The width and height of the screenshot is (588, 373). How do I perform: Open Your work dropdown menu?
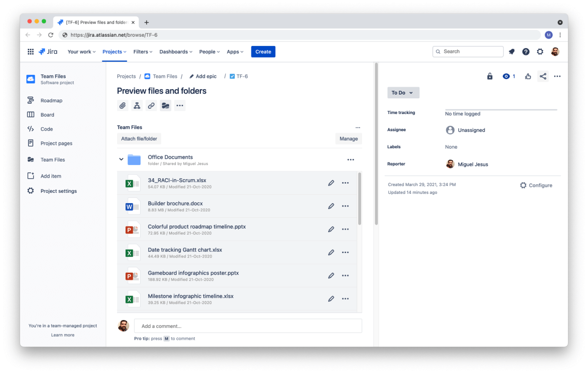[x=81, y=51]
